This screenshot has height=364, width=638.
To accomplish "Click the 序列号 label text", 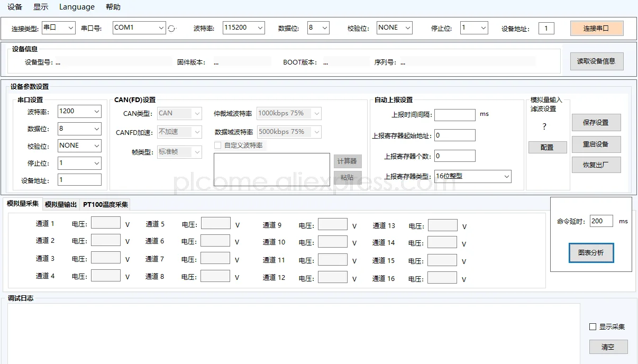I will [x=385, y=62].
